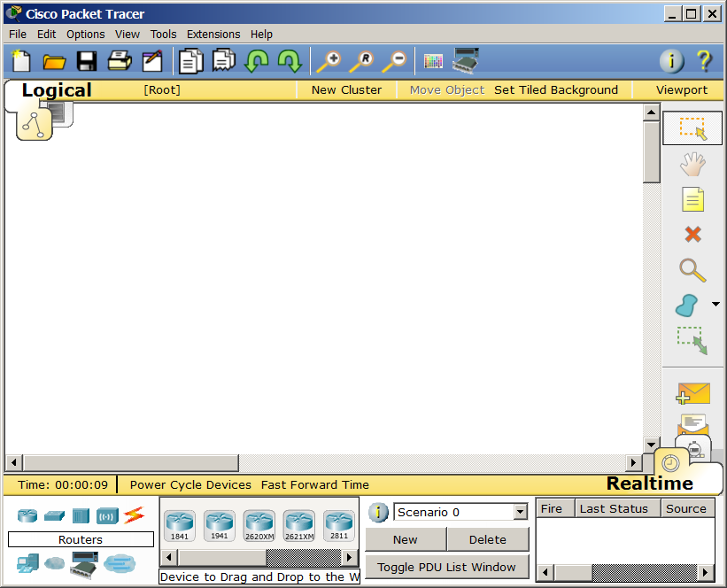The width and height of the screenshot is (727, 588).
Task: Select the Resize Shape tool
Action: [x=692, y=341]
